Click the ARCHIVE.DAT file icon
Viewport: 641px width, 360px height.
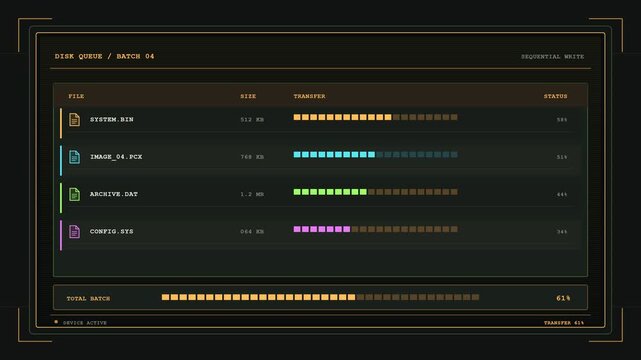(x=74, y=194)
